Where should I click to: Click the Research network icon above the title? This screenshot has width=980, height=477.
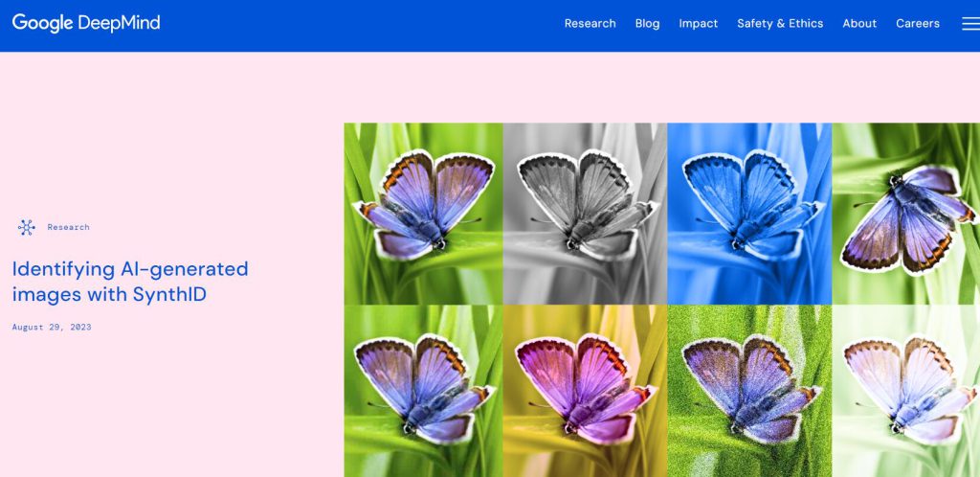26,227
